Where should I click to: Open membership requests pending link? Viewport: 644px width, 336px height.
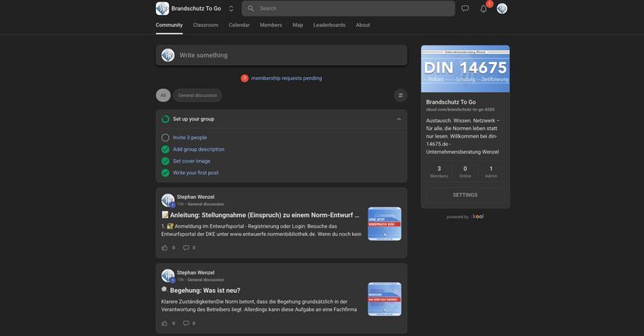point(286,78)
